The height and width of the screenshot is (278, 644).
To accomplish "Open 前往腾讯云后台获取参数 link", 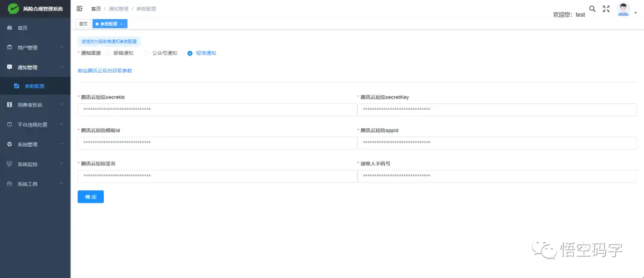I will 105,70.
